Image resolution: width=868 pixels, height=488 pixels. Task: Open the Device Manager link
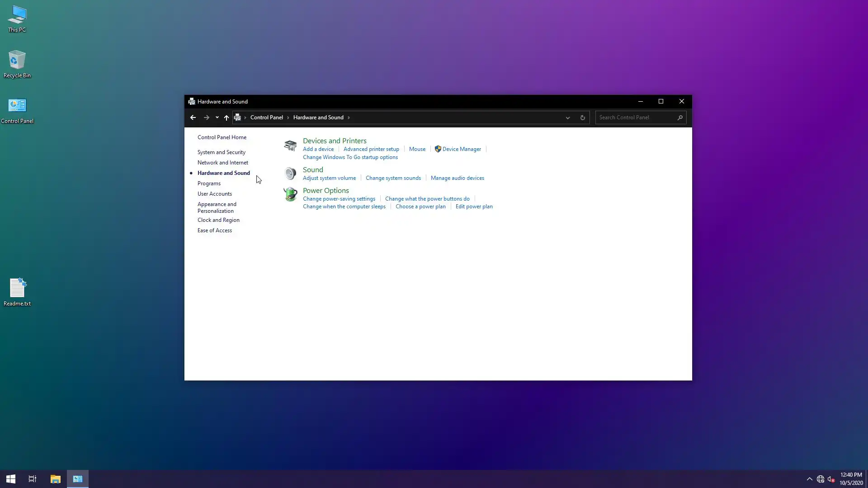[461, 149]
